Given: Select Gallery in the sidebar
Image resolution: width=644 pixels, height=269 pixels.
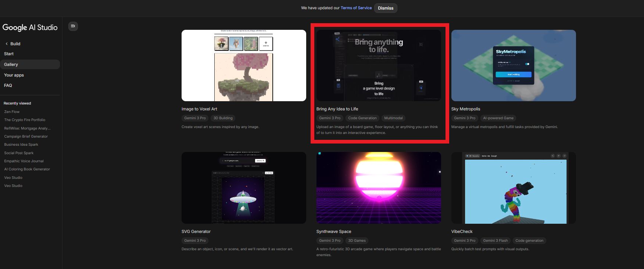Looking at the screenshot, I should click(x=30, y=64).
